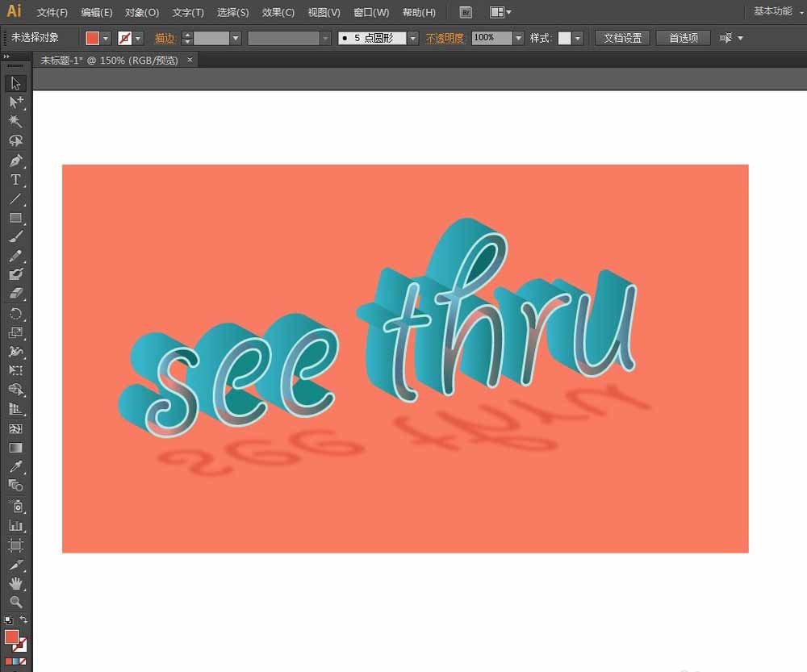Expand the stroke weight dropdown
Image resolution: width=807 pixels, height=672 pixels.
[236, 38]
